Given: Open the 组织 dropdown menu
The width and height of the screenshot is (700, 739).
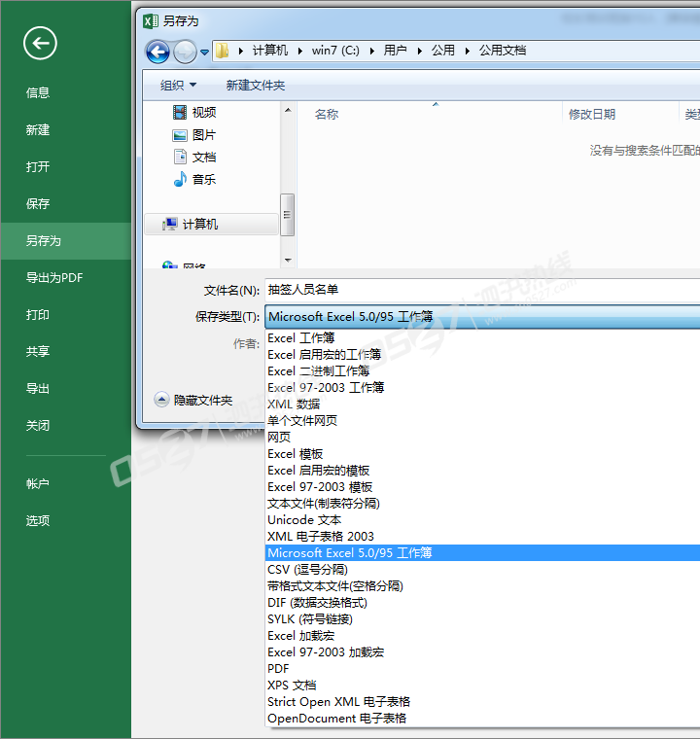Looking at the screenshot, I should click(179, 86).
